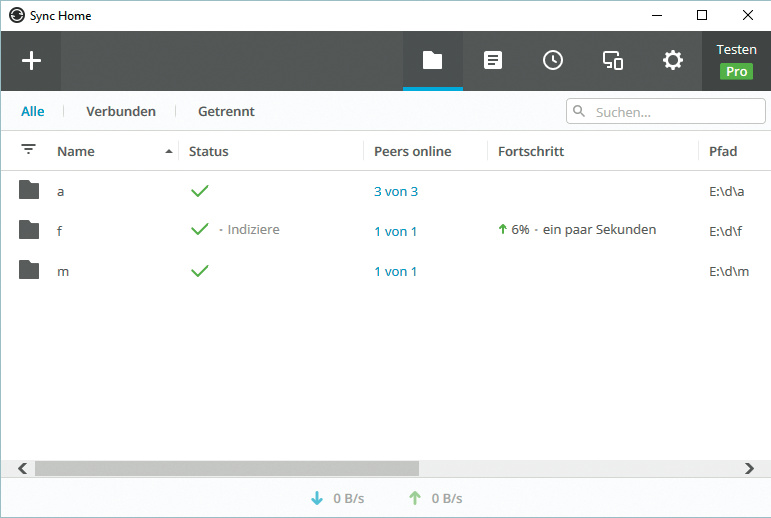771x518 pixels.
Task: Open '1 von 1' peers link for folder f
Action: pyautogui.click(x=395, y=231)
